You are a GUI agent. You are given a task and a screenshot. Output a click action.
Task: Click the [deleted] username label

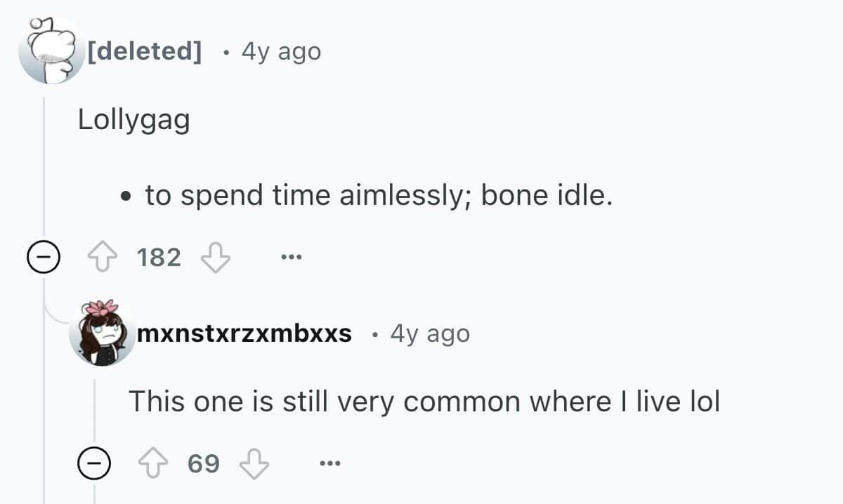pyautogui.click(x=144, y=51)
